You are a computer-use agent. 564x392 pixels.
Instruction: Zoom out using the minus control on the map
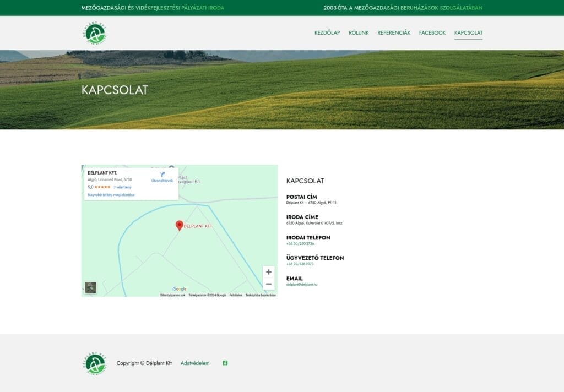click(x=269, y=284)
